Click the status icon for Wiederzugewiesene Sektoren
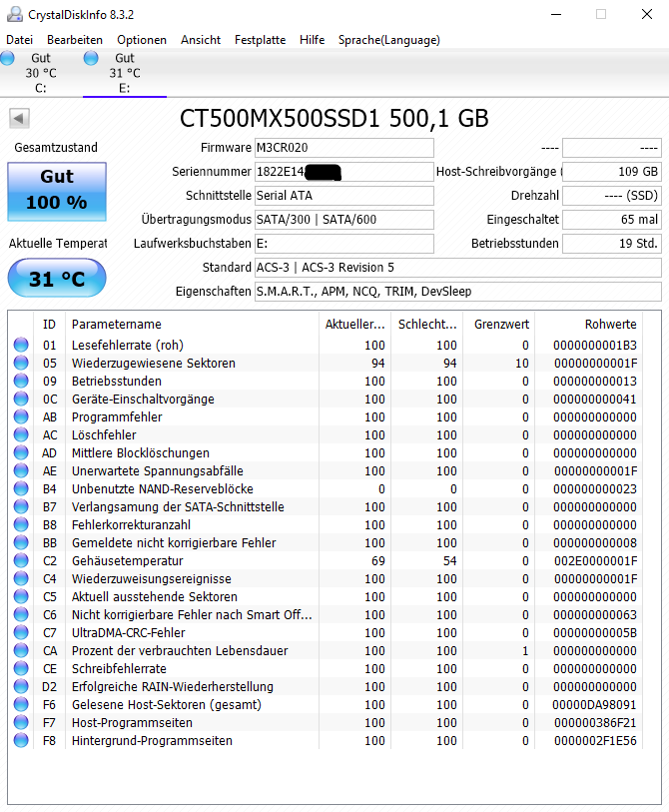The image size is (669, 812). pos(21,363)
